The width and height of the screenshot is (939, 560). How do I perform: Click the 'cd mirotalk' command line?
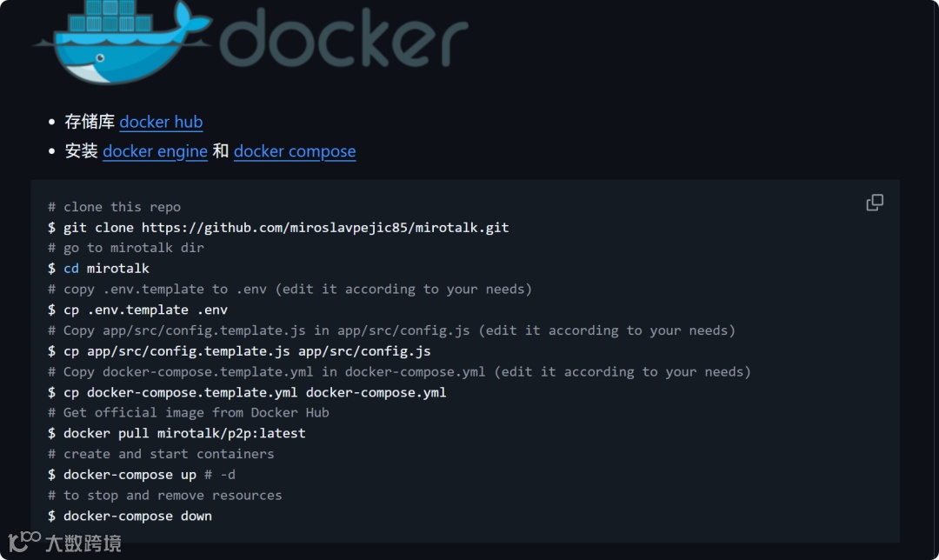tap(99, 269)
